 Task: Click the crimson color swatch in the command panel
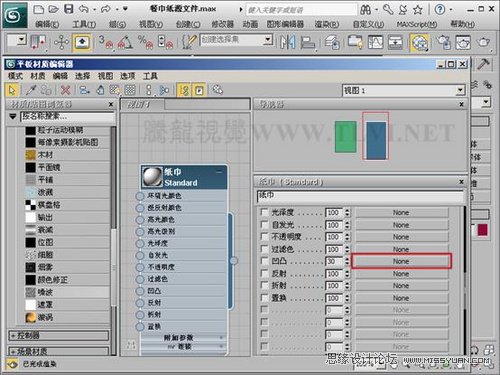(482, 230)
